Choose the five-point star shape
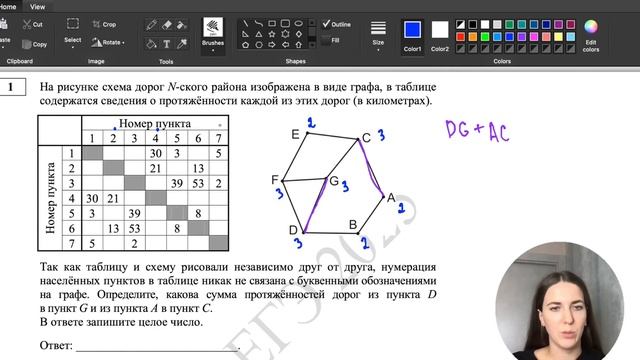Image resolution: width=640 pixels, height=360 pixels. pos(272,34)
